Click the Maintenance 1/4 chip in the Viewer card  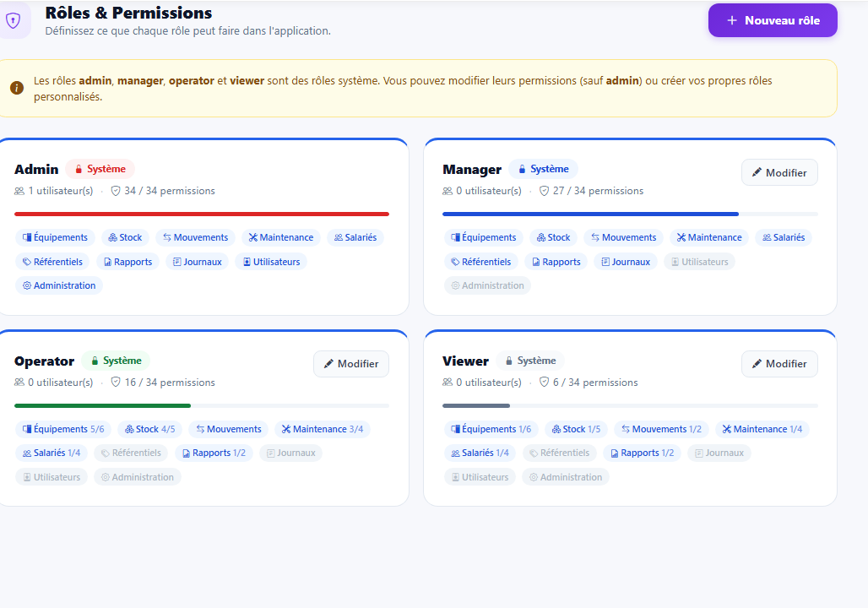tap(762, 429)
